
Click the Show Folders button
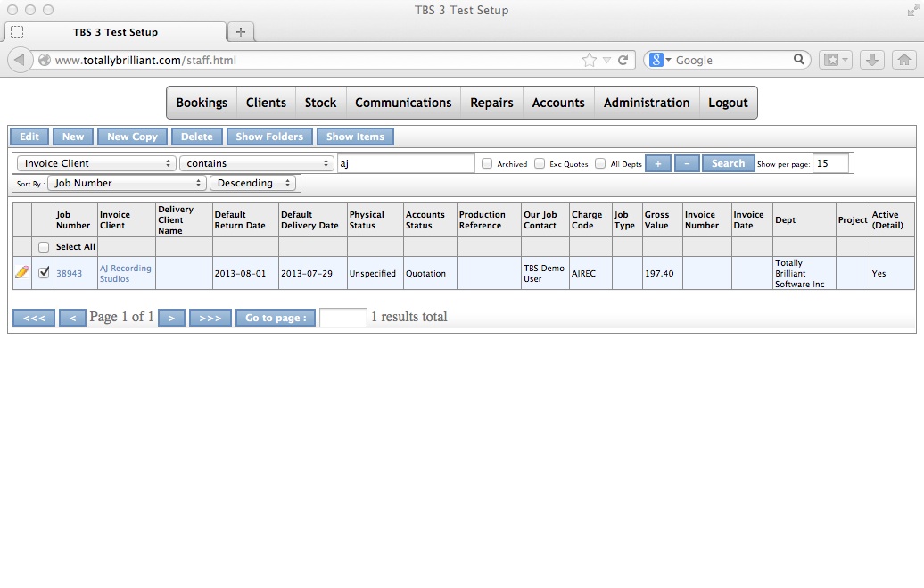269,137
